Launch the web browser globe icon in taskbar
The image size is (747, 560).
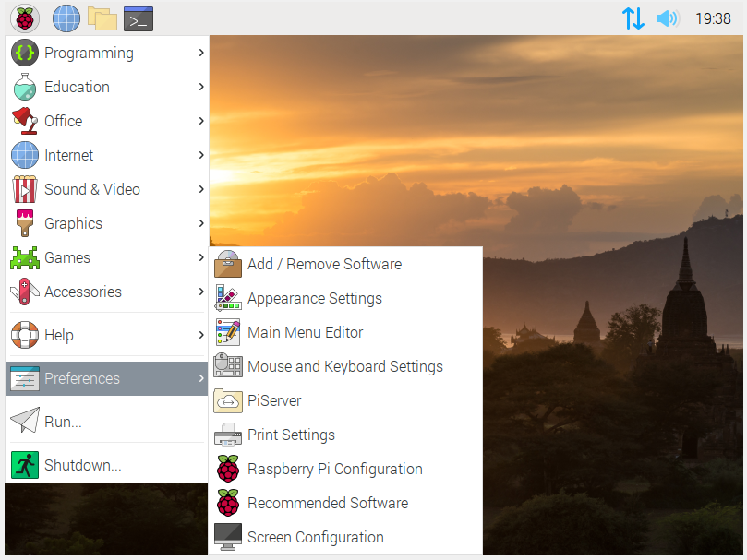[x=66, y=18]
